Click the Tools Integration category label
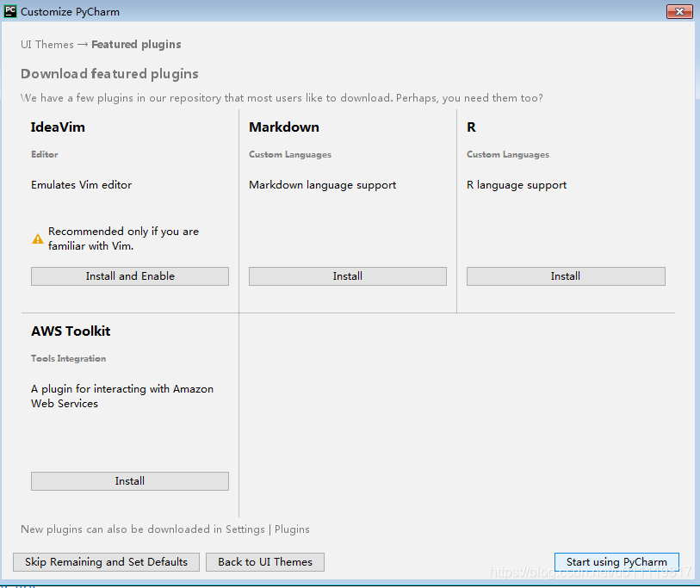The height and width of the screenshot is (588, 700). pyautogui.click(x=68, y=358)
